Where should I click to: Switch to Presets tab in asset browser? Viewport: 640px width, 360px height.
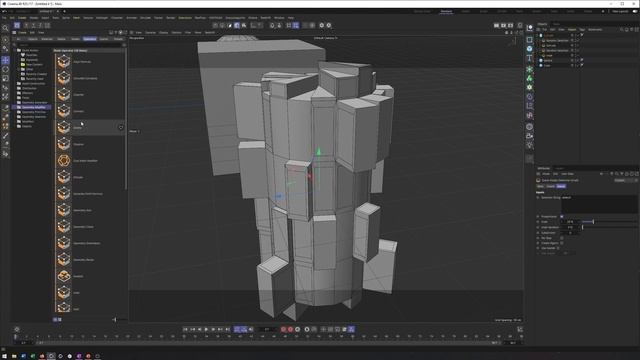click(118, 39)
